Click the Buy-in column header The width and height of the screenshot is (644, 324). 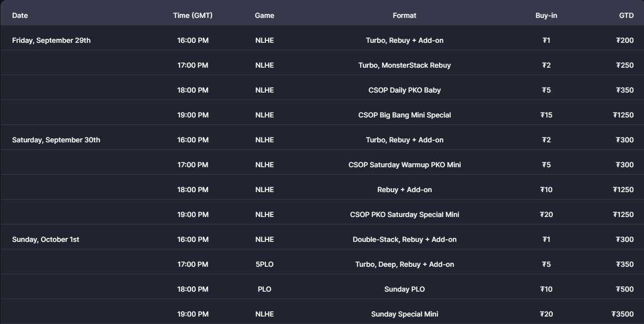[x=546, y=15]
